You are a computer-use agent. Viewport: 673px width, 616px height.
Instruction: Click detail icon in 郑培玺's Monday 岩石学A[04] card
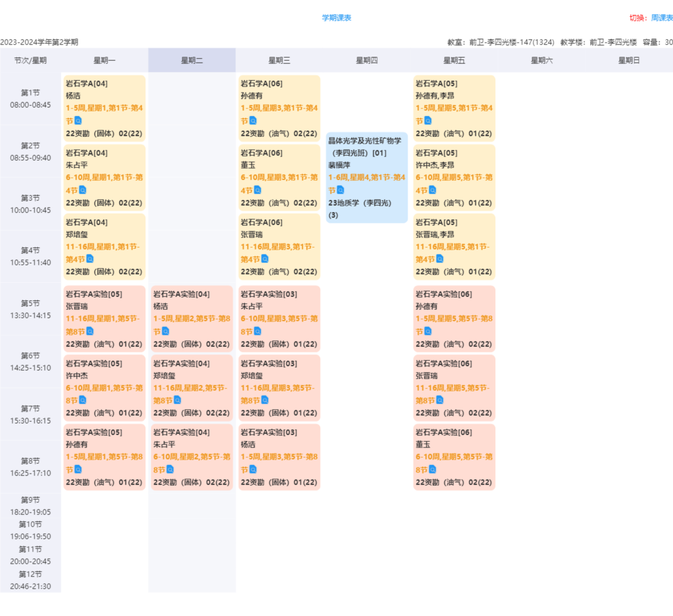pyautogui.click(x=90, y=259)
